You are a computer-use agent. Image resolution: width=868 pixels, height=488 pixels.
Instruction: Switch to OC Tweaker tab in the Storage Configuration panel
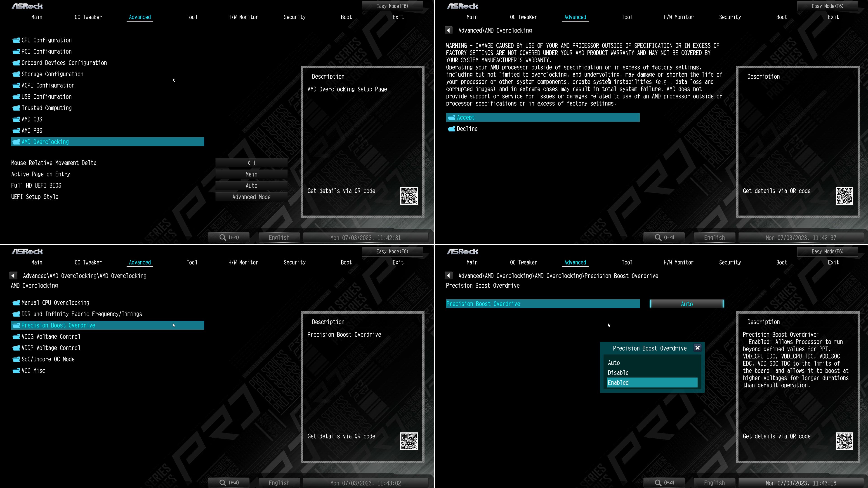point(88,17)
